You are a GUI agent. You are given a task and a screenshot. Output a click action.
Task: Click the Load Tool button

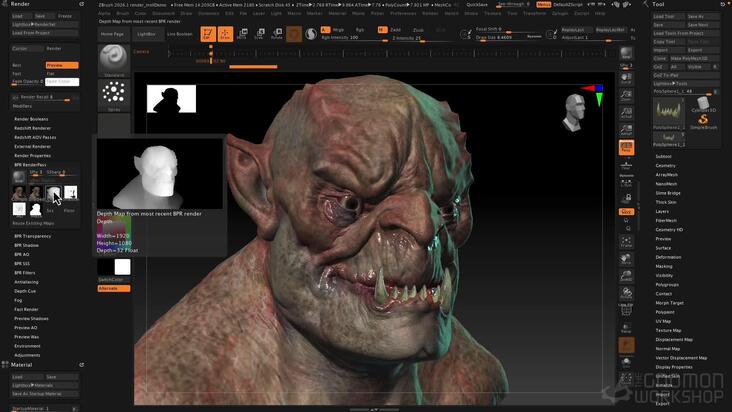coord(669,16)
